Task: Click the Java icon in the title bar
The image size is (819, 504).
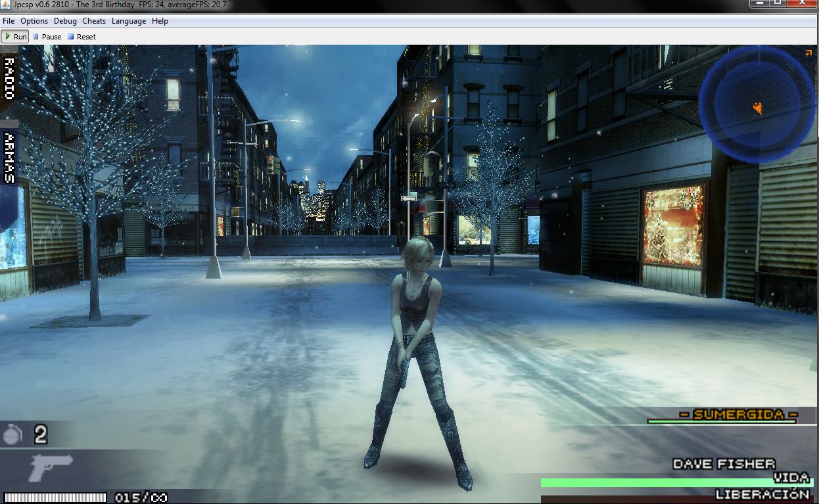Action: click(7, 5)
